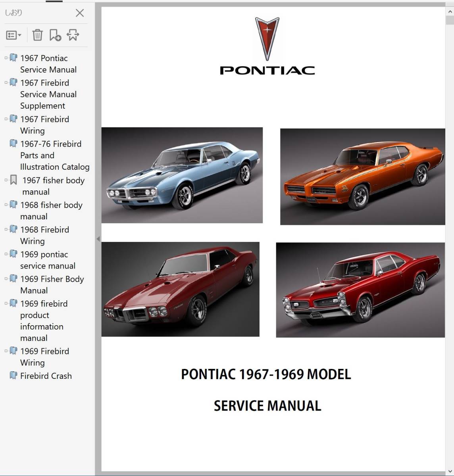
Task: Click plain bookmark icon beside 1967 fisher body
Action: (13, 180)
